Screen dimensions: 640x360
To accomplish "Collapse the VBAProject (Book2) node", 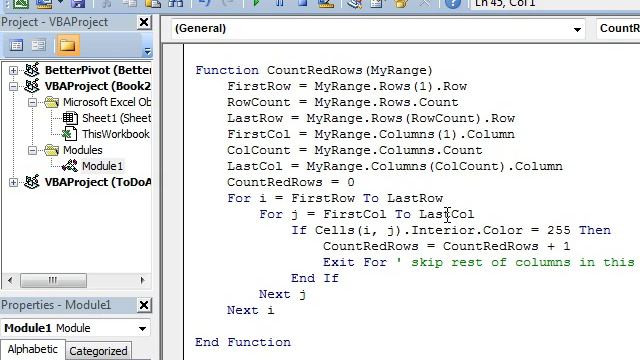I will [13, 86].
